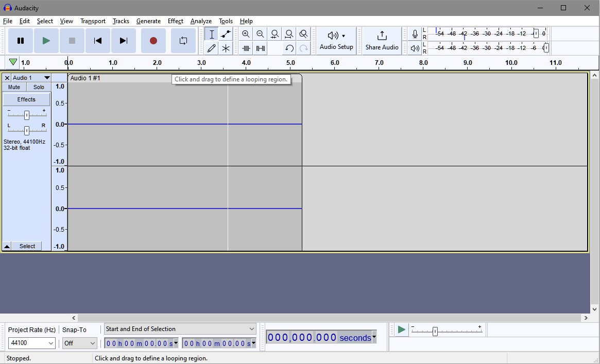Open the Audio 1 track dropdown menu
Image resolution: width=600 pixels, height=364 pixels.
[46, 78]
